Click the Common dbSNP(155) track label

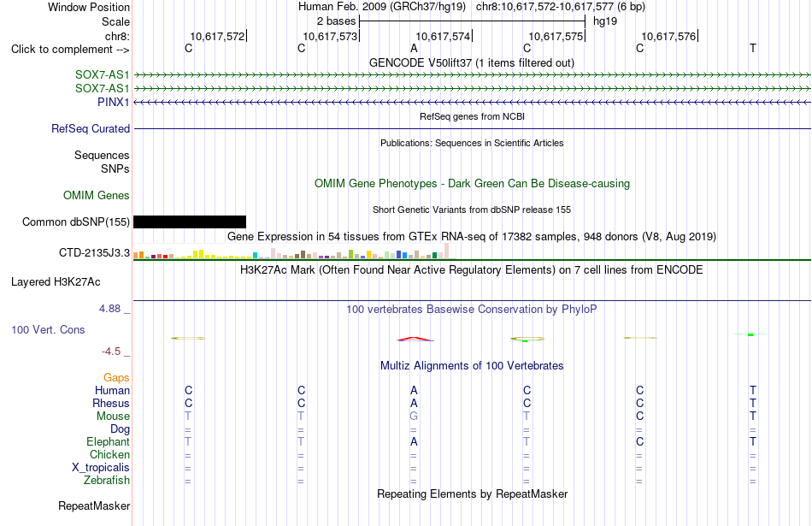pos(75,222)
